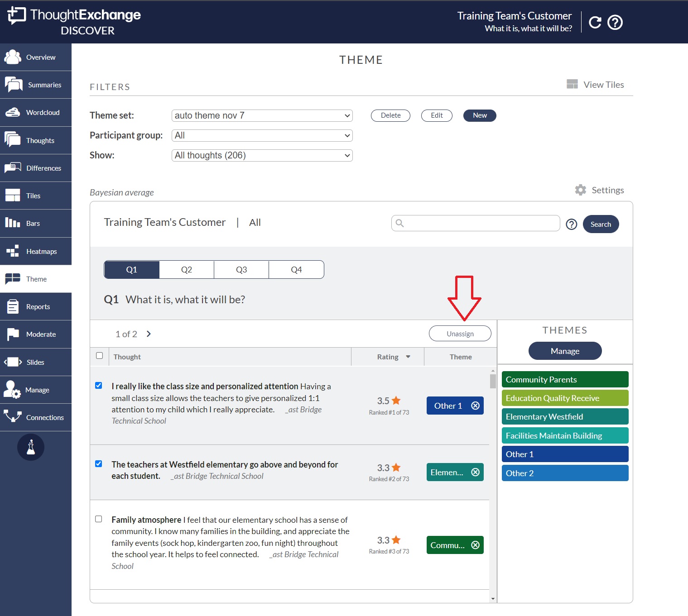Sort by Rating column arrow
This screenshot has height=616, width=688.
(x=408, y=357)
